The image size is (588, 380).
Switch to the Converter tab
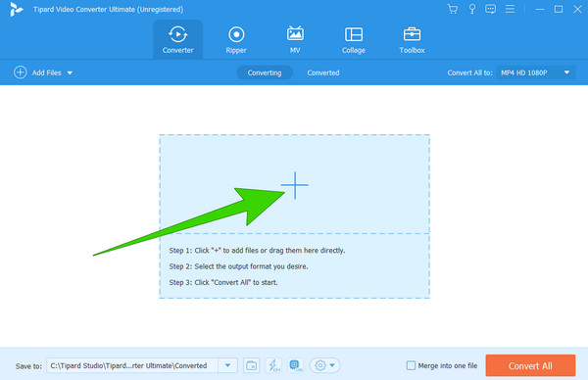point(177,40)
